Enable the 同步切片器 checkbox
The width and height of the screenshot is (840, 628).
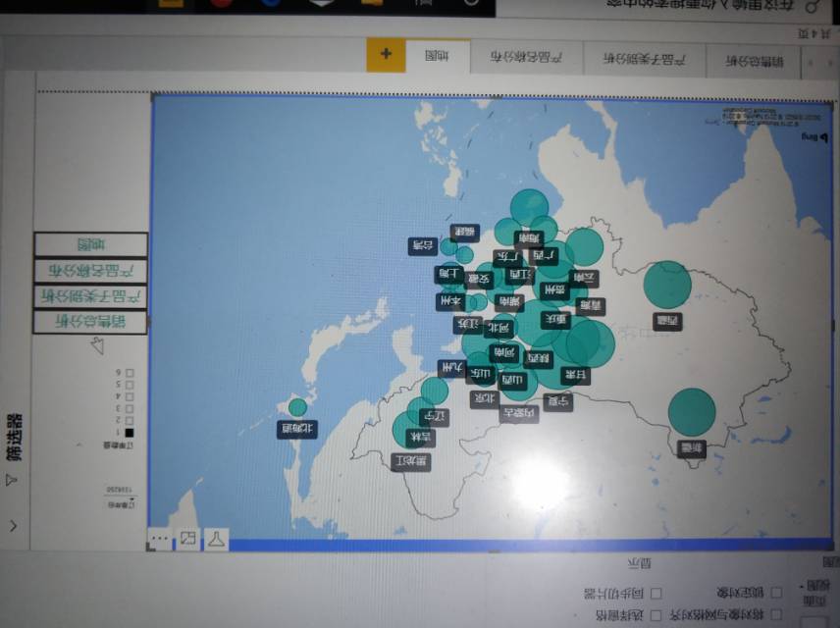tap(656, 594)
